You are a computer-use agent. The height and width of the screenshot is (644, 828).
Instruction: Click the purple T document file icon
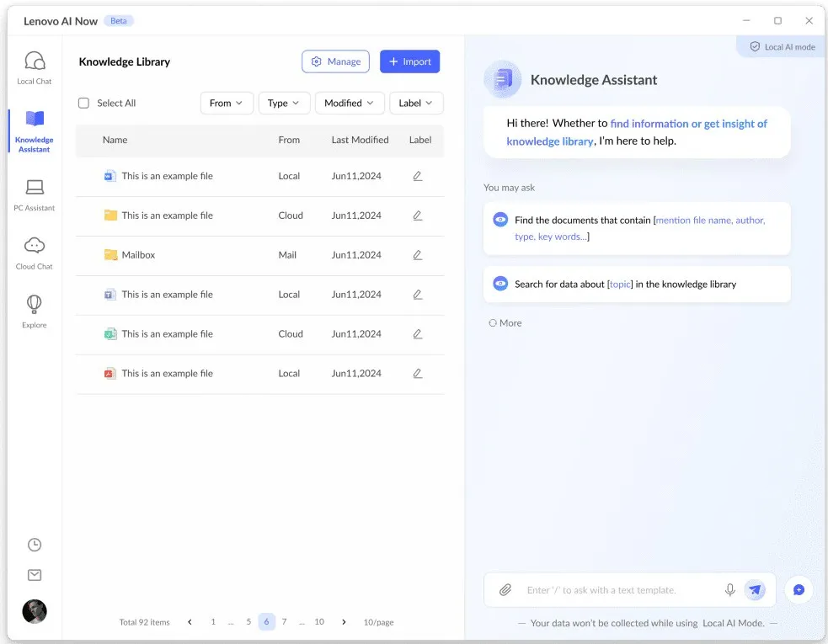pos(110,295)
